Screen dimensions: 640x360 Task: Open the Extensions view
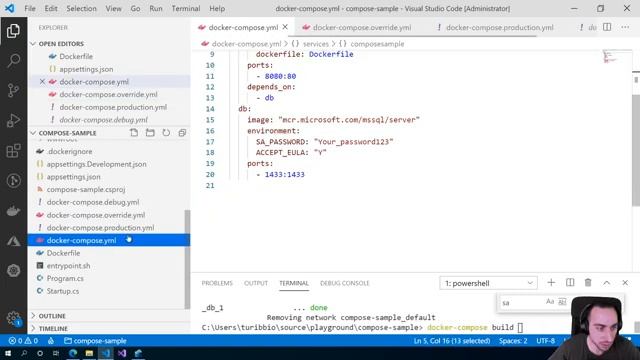13,151
